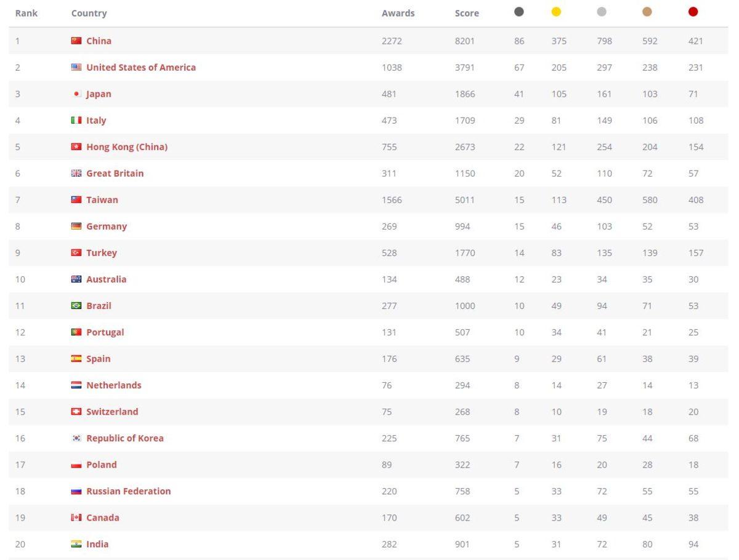Click the Japan flag icon
Screen dimensions: 739x560
(76, 94)
